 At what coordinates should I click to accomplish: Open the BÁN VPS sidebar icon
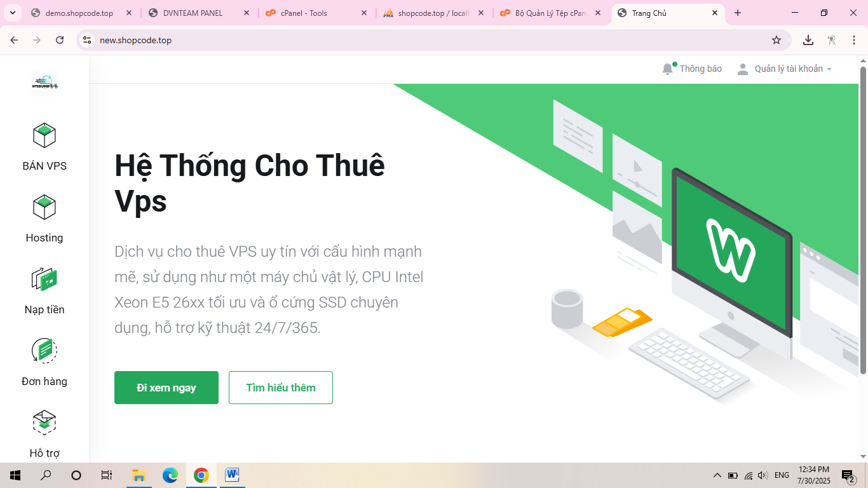pos(44,135)
